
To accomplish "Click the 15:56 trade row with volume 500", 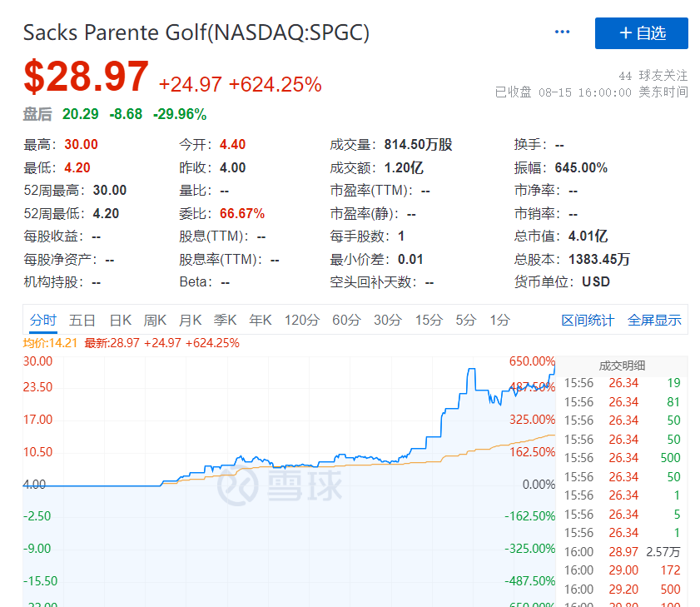I will [622, 458].
